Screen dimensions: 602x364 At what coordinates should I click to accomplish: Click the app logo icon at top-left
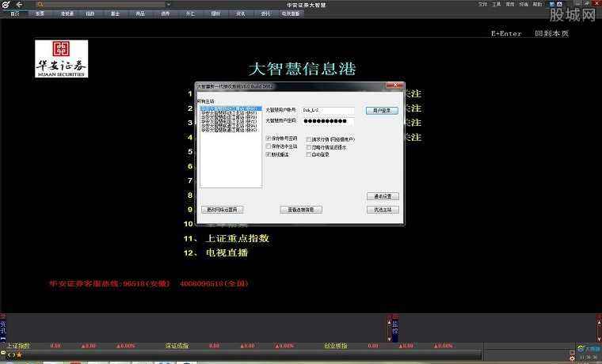pos(6,5)
